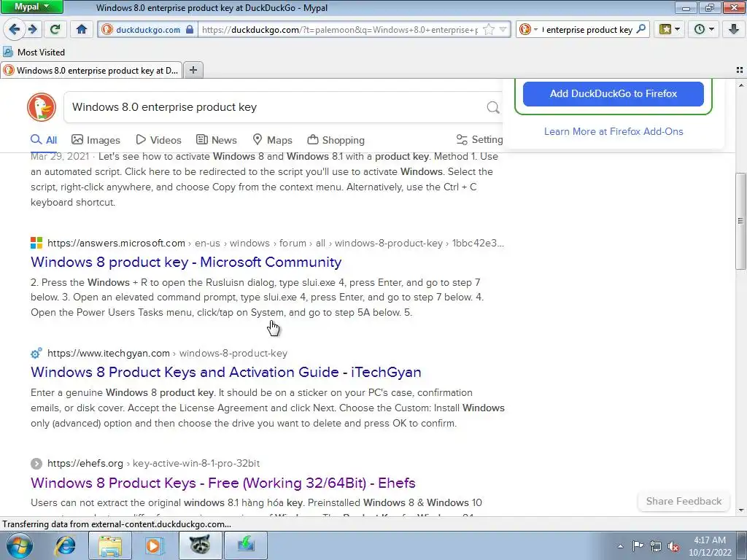Open the downloads arrow button
Screen dimensions: 747x560
click(734, 29)
